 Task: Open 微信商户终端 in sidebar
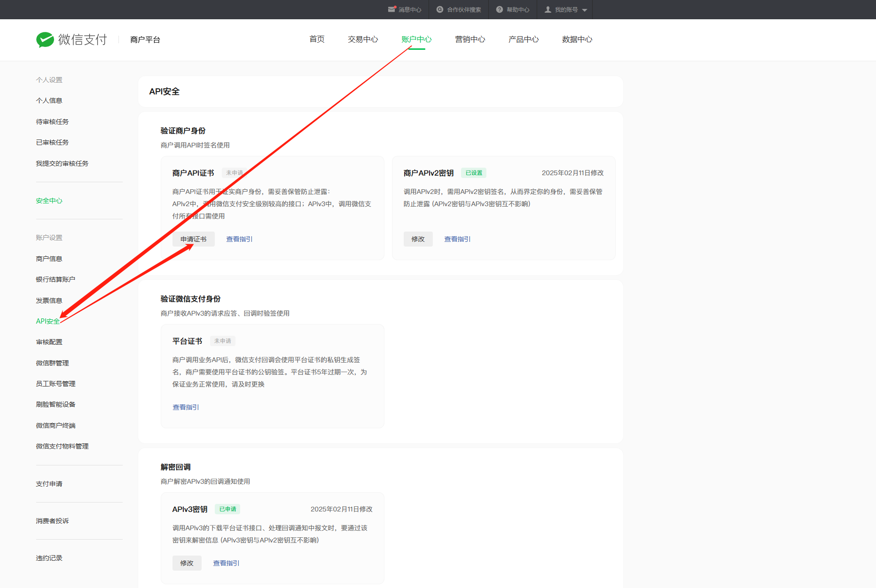(x=56, y=426)
